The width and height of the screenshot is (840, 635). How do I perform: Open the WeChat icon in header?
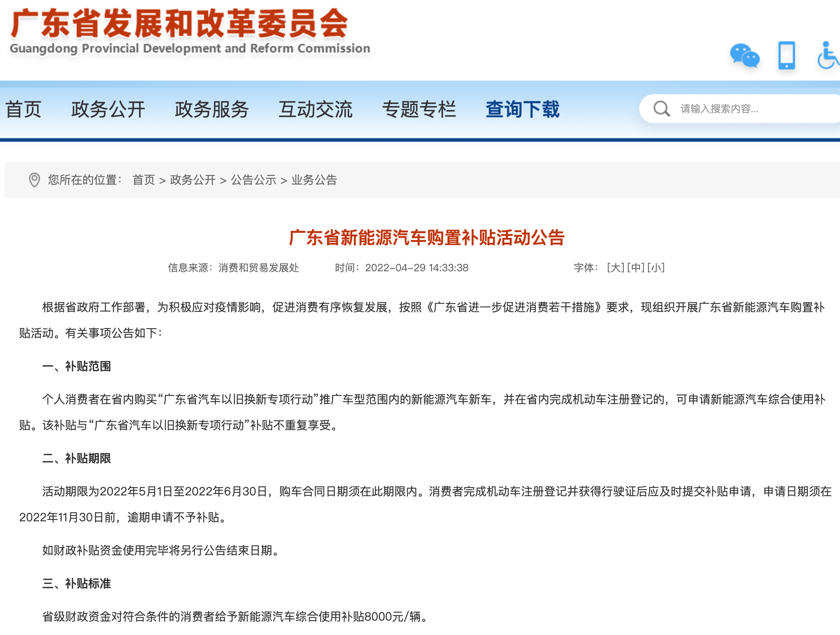745,55
